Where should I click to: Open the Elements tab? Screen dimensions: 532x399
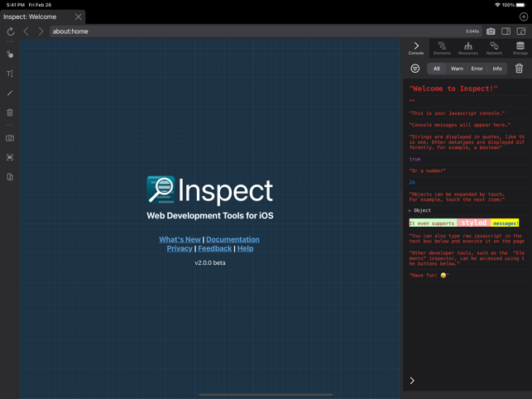coord(442,48)
